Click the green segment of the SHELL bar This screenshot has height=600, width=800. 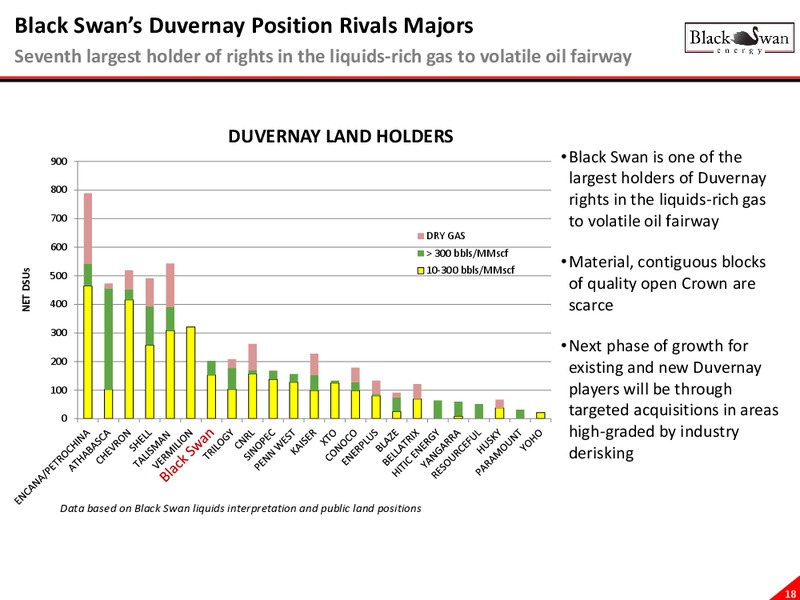[149, 326]
